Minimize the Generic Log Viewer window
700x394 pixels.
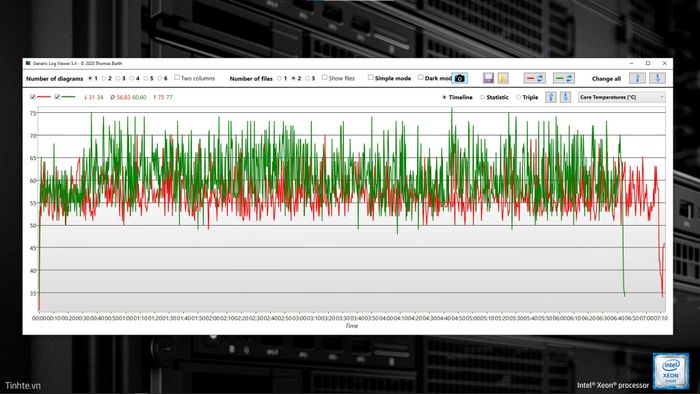pyautogui.click(x=631, y=63)
